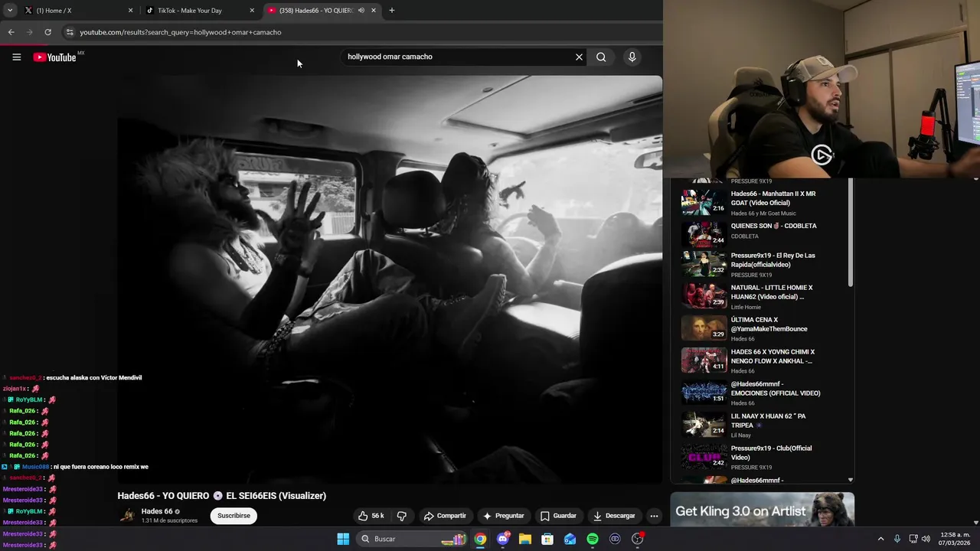Click the video player area

click(390, 279)
